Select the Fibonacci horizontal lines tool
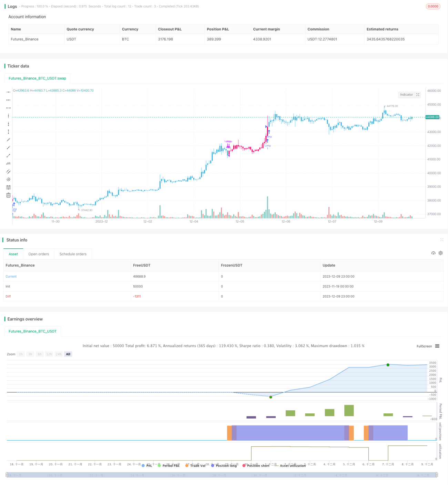 (8, 187)
